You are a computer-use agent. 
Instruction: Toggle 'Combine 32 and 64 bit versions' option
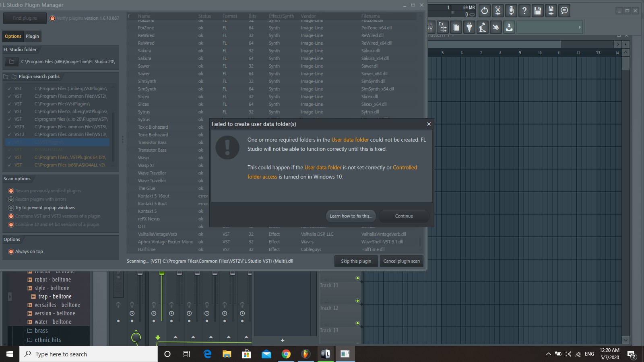[x=11, y=224]
